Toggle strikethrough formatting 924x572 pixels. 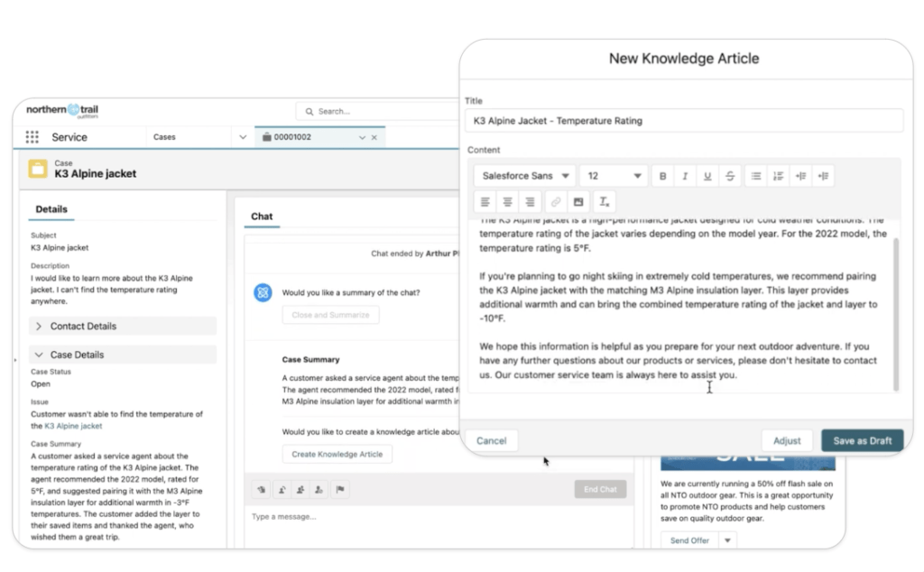730,176
